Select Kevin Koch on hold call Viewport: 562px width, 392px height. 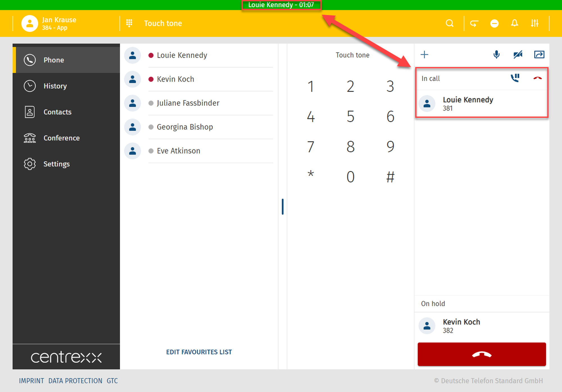click(461, 325)
